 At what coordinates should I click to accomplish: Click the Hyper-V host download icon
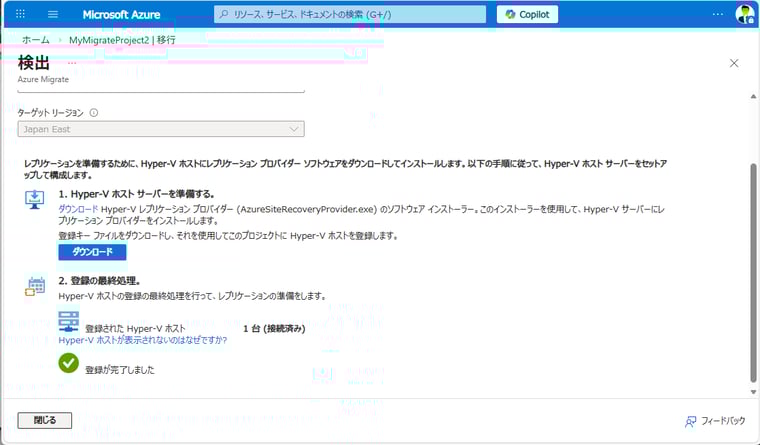pos(34,199)
